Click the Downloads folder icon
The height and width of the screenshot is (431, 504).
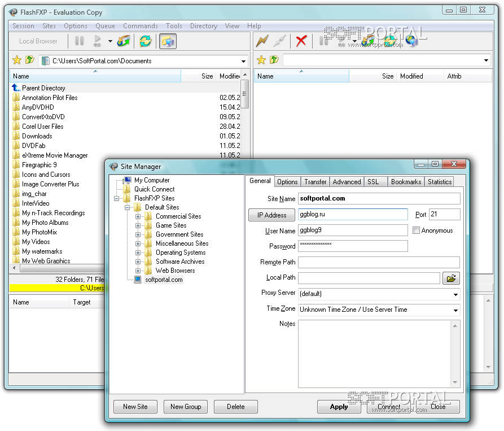16,136
